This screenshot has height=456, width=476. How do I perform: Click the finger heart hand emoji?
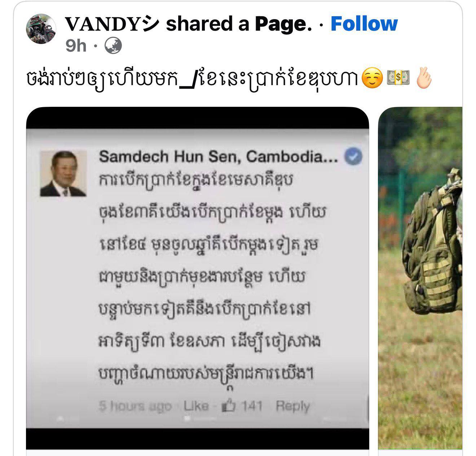click(424, 77)
